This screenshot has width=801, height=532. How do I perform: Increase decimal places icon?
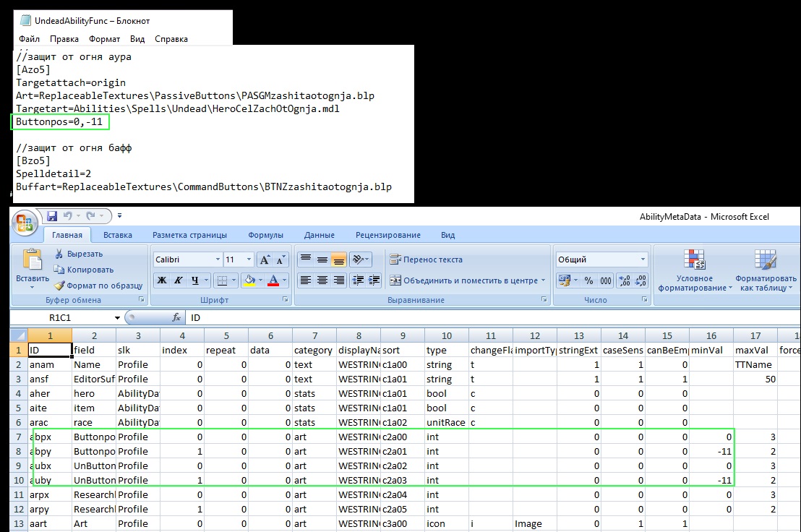tap(625, 280)
